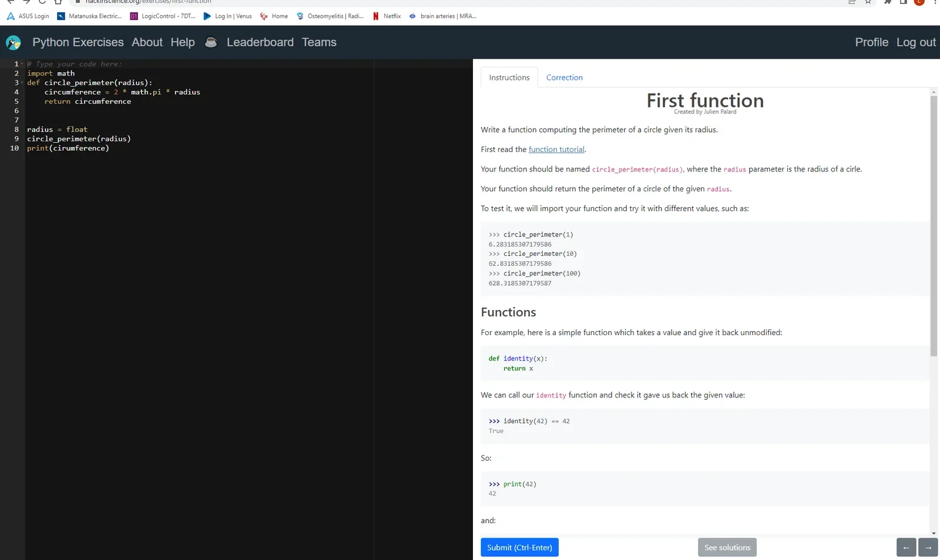The image size is (940, 560).
Task: Open the LogicControl bookmark
Action: [x=163, y=16]
